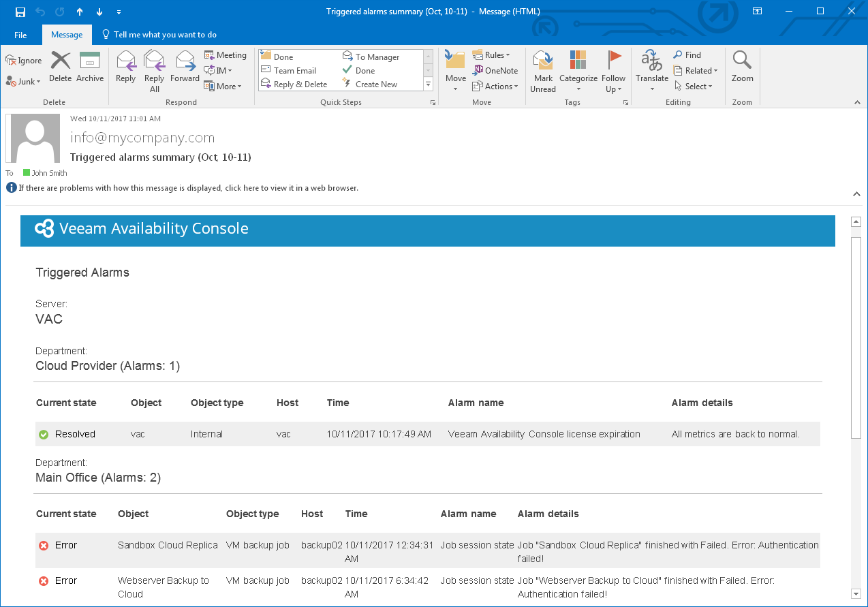Screen dimensions: 868x607
Task: Click the sender's avatar picture
Action: [33, 138]
